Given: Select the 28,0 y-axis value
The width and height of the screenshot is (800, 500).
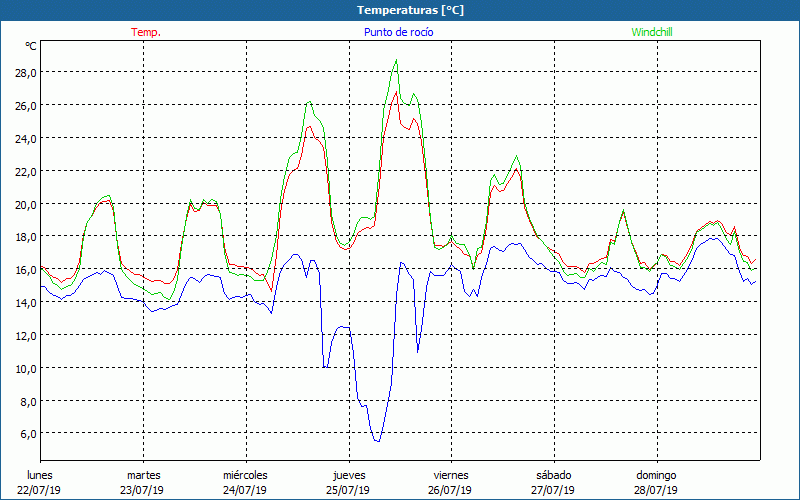Looking at the screenshot, I should pyautogui.click(x=26, y=72).
